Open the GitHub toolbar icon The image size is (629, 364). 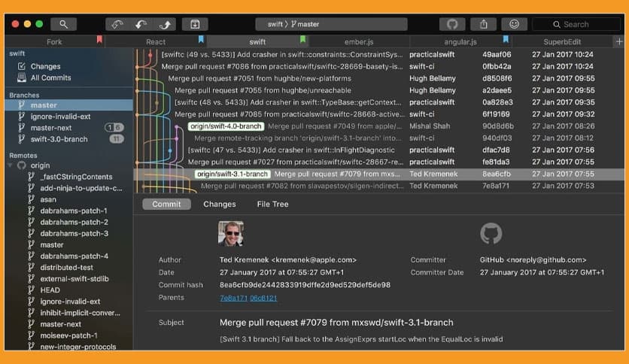(452, 24)
